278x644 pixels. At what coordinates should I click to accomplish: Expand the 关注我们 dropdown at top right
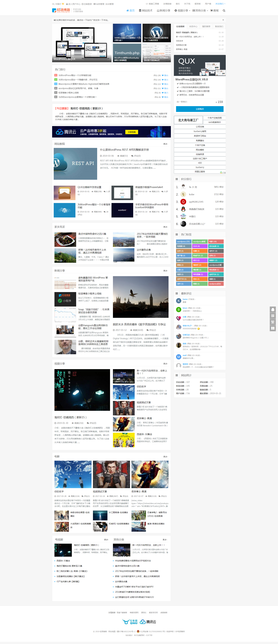tap(220, 4)
